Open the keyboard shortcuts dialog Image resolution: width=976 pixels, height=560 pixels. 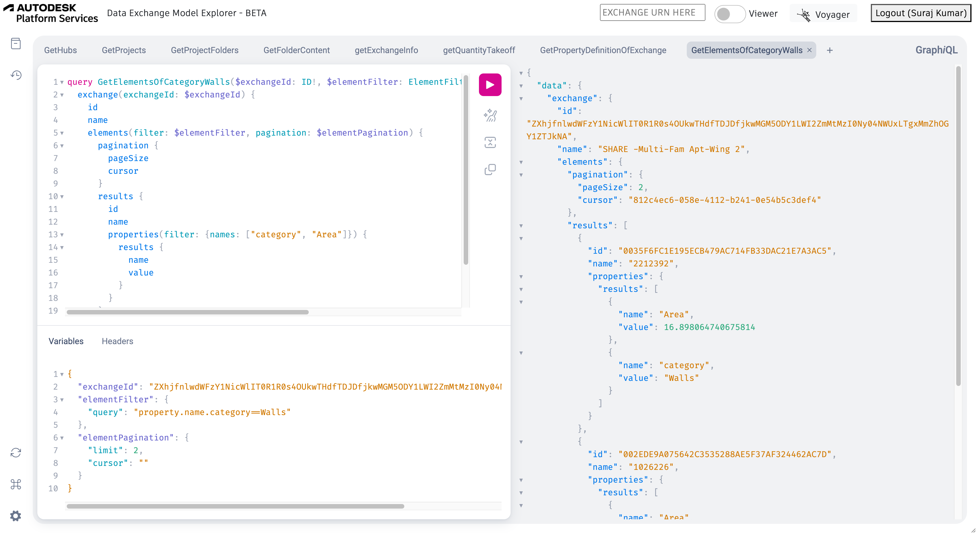point(16,484)
